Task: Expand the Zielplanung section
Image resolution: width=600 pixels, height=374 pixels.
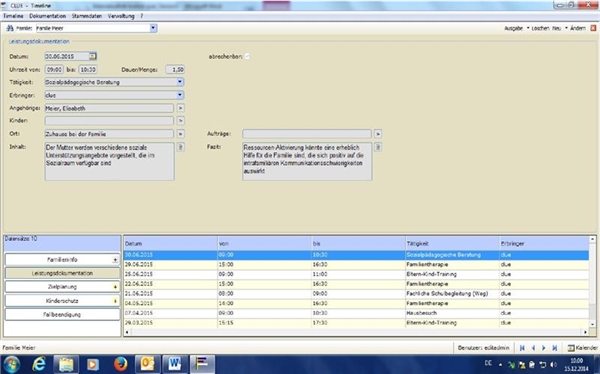Action: (x=115, y=287)
